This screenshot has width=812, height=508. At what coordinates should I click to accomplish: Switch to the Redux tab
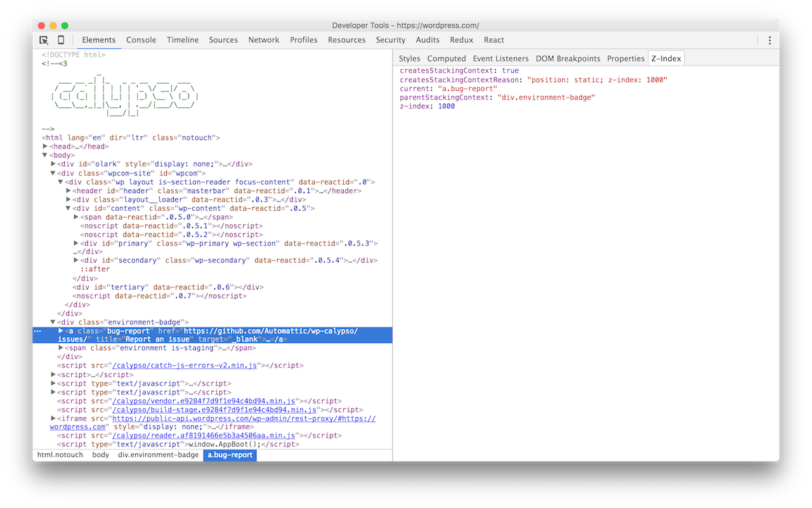tap(461, 40)
